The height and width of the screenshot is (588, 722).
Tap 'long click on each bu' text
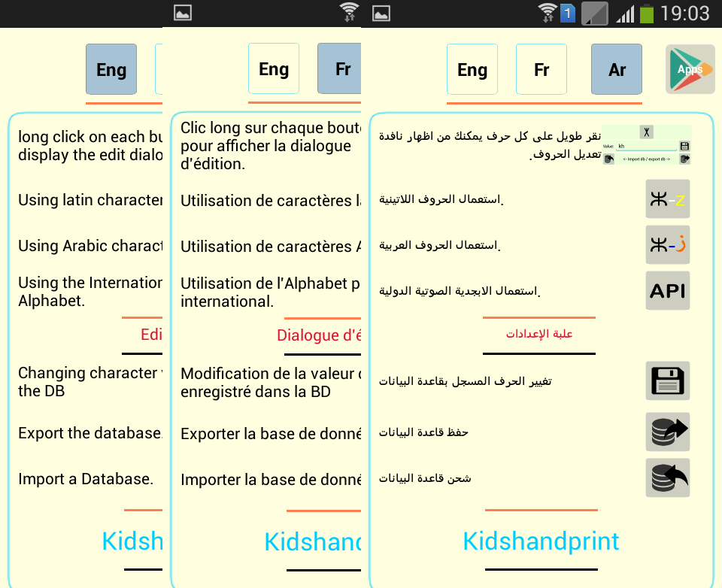(90, 146)
